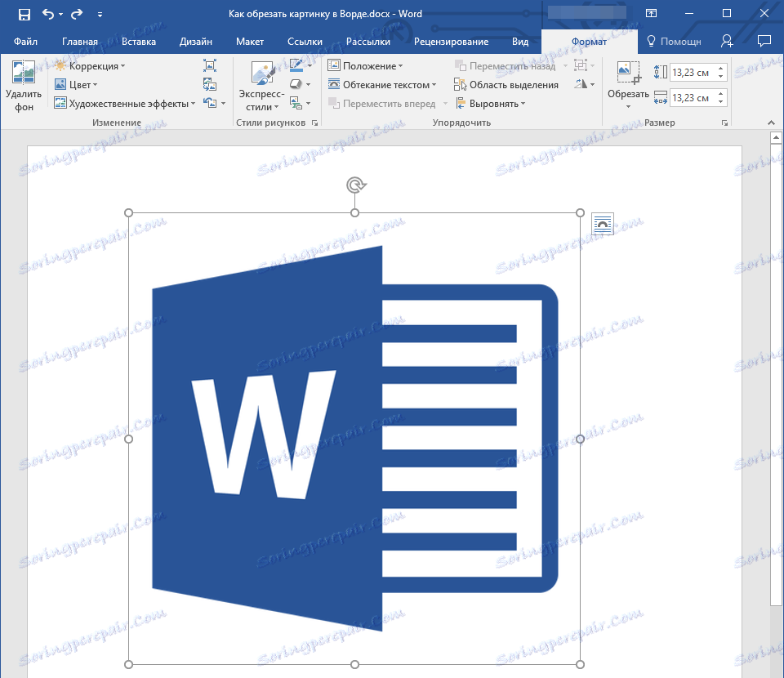Click the bottom-right resize handle of picture
This screenshot has width=784, height=678.
pos(580,664)
